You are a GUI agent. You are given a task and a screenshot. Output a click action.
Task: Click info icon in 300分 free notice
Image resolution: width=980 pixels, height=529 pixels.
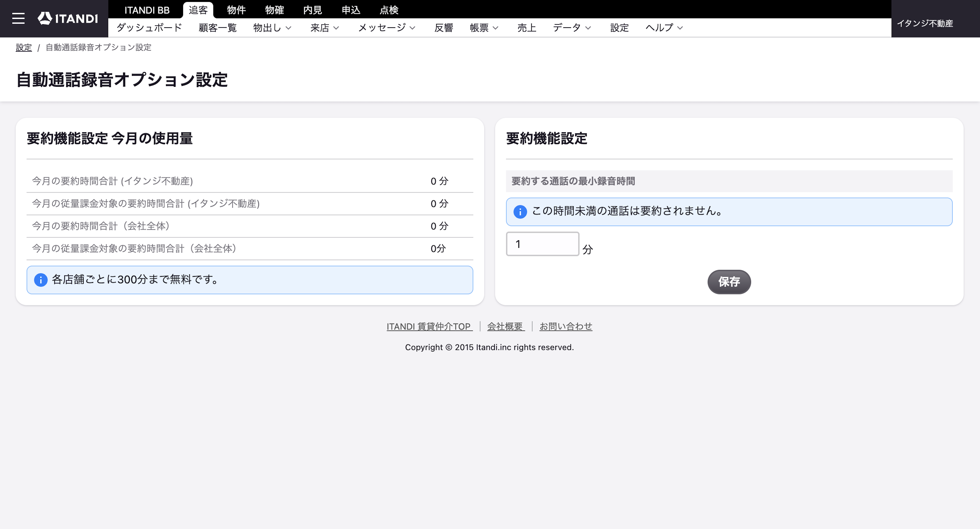[x=41, y=280]
